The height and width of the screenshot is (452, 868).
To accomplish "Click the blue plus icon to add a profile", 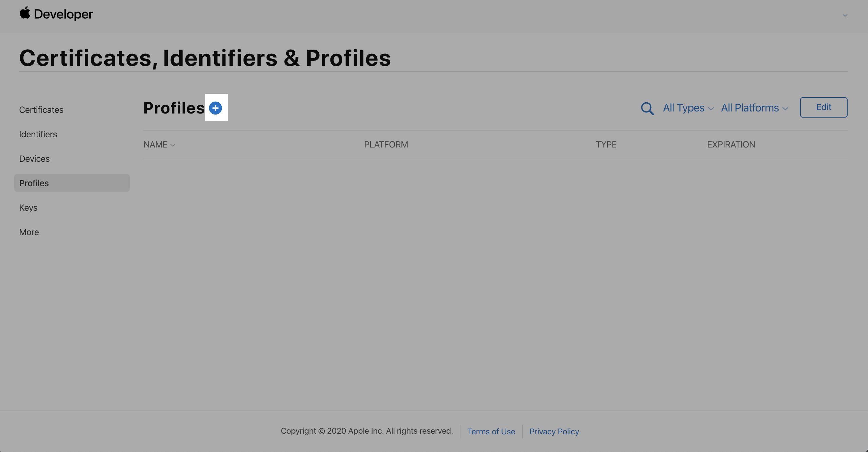I will [216, 108].
